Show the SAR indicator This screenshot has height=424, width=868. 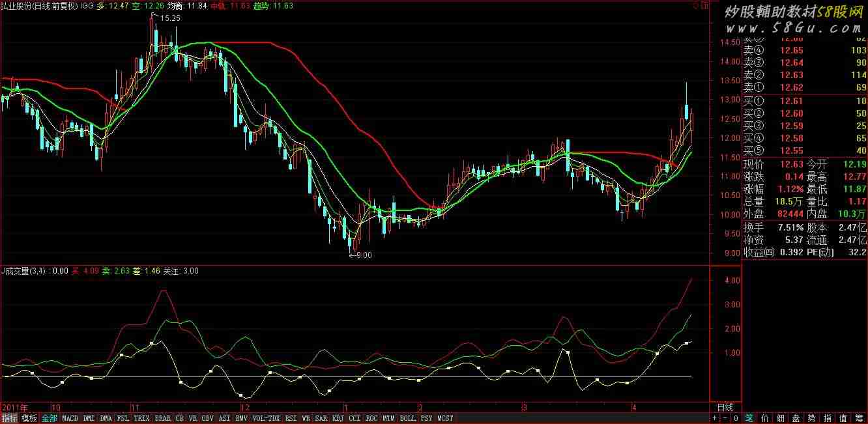click(x=321, y=418)
